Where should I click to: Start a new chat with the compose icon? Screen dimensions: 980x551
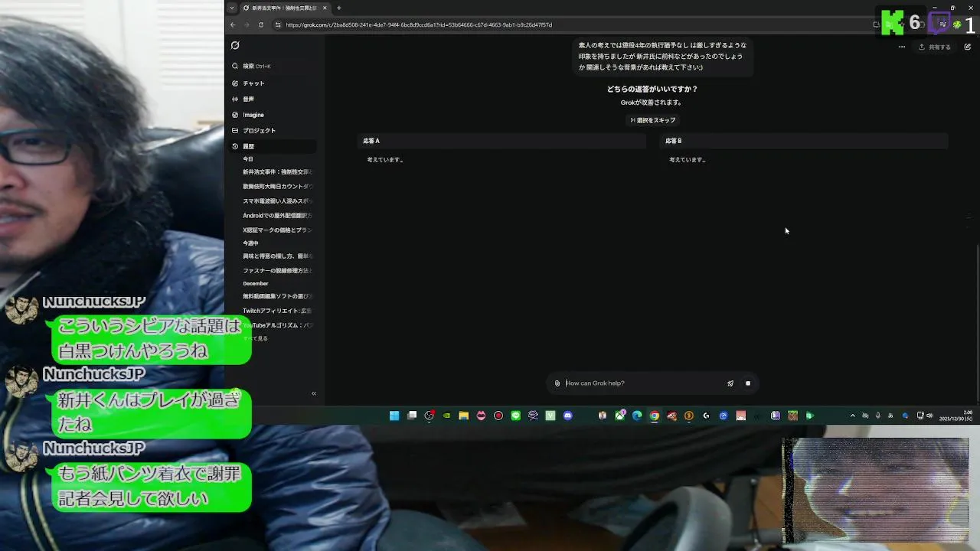[x=968, y=47]
